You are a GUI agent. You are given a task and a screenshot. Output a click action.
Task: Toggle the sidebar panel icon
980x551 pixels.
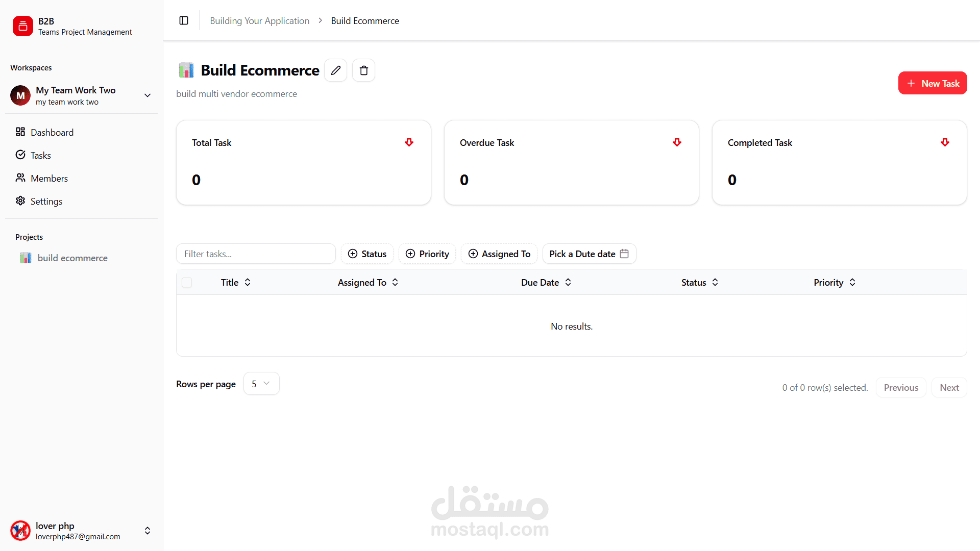click(184, 20)
